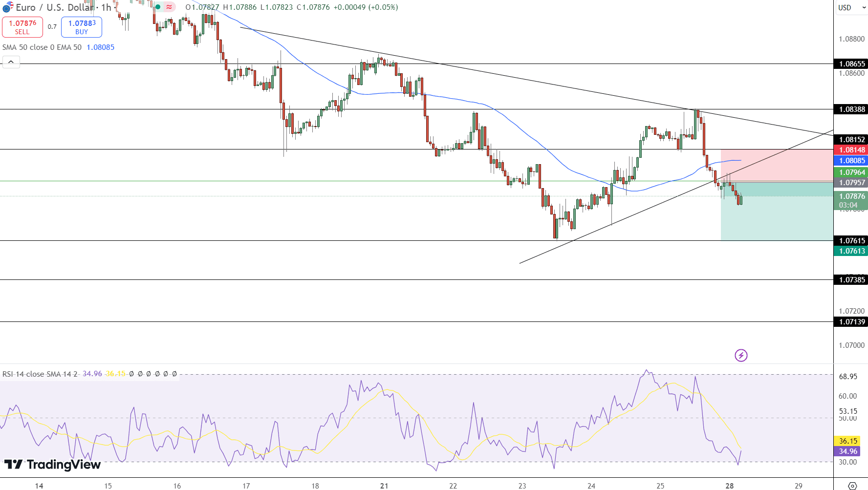Click the 0.7 spread value

point(52,27)
